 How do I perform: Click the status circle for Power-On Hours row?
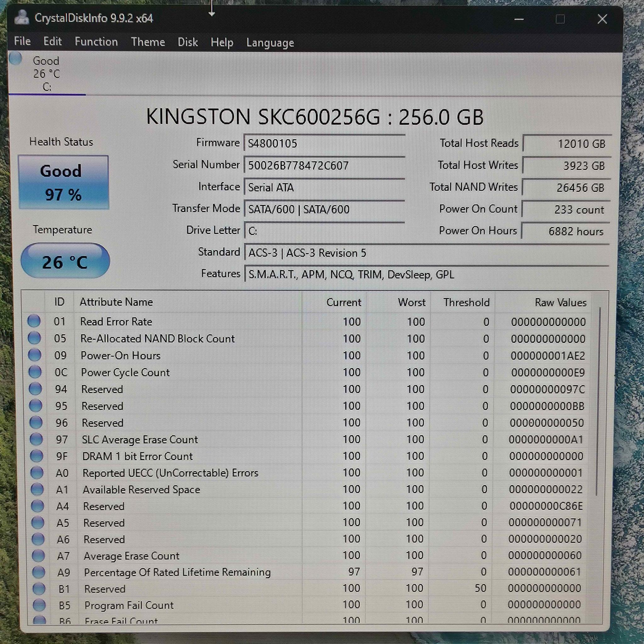(35, 355)
